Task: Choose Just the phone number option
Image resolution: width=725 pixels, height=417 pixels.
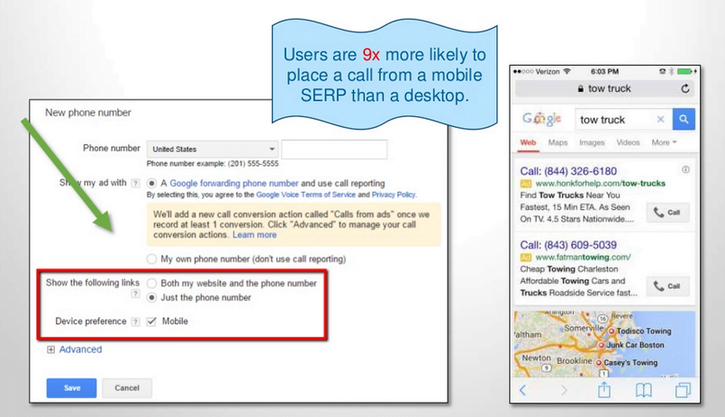Action: 151,298
